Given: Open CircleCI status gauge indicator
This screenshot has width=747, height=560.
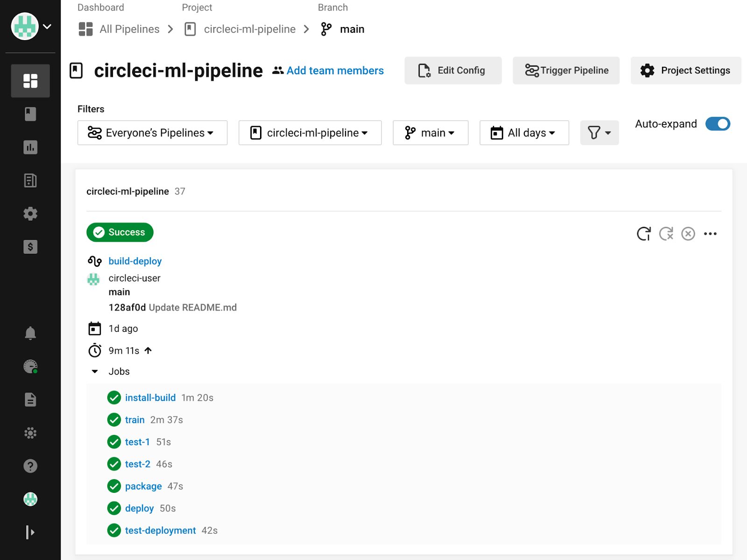Looking at the screenshot, I should click(31, 367).
